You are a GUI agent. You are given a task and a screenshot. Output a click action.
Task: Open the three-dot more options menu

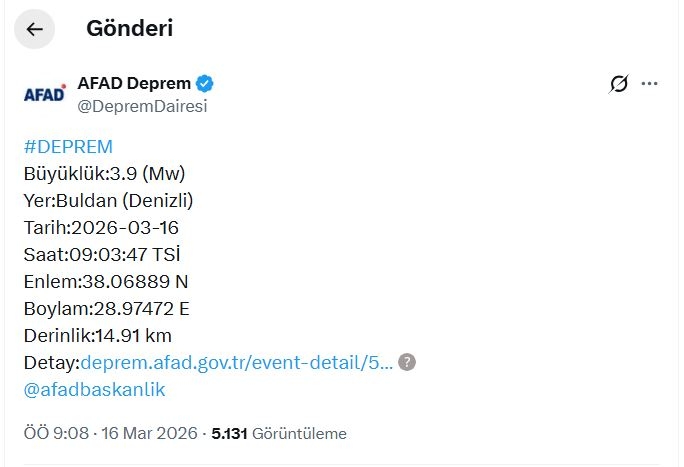point(649,84)
